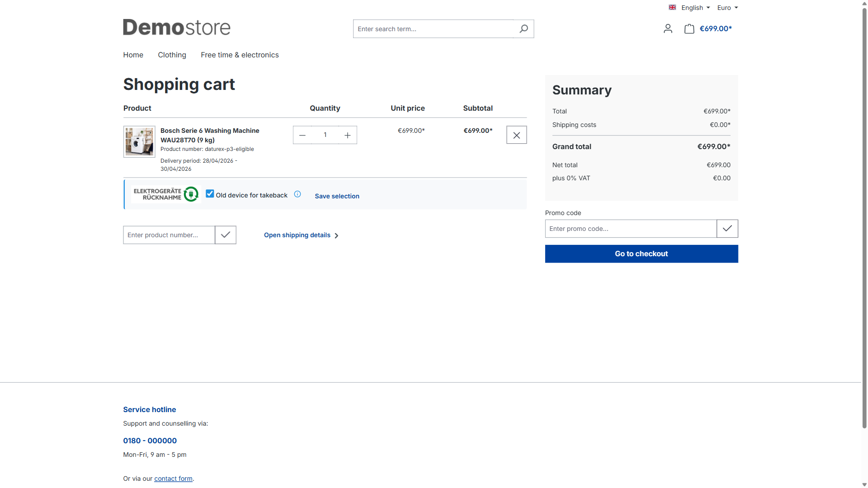Click the quantity value field
The image size is (868, 488).
325,135
